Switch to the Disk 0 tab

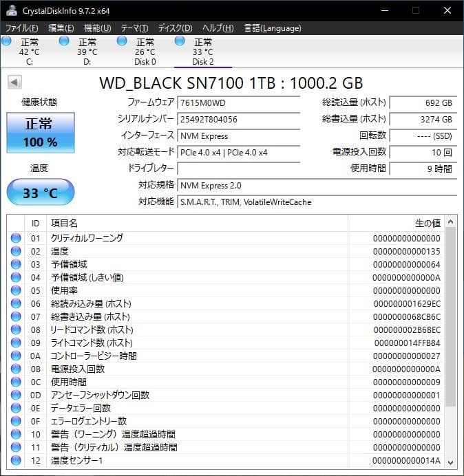pyautogui.click(x=145, y=52)
